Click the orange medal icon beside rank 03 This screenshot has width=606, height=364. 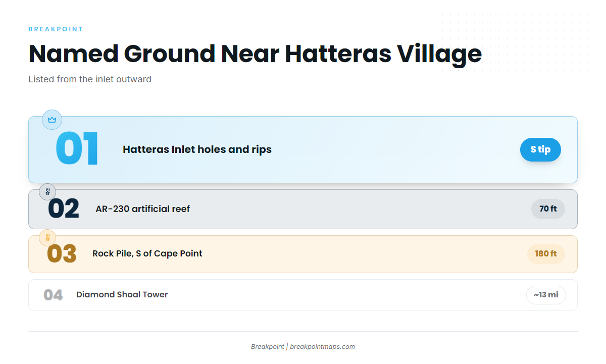(x=47, y=238)
